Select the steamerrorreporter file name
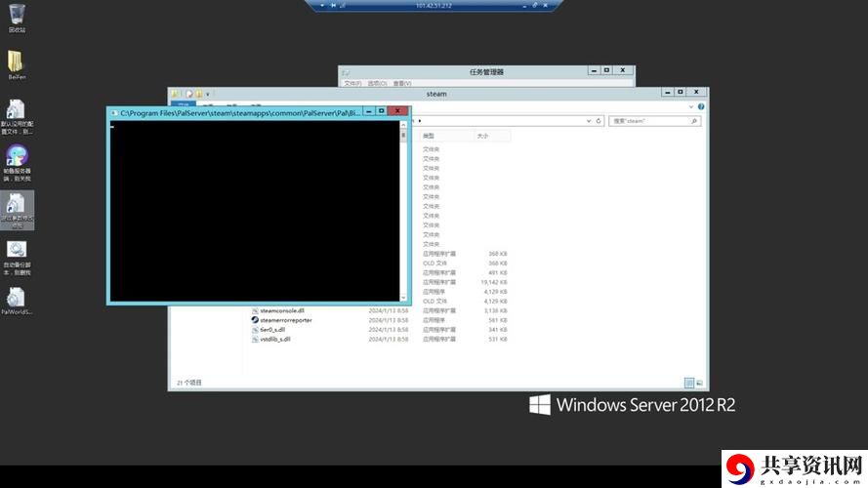868x488 pixels. pyautogui.click(x=286, y=320)
